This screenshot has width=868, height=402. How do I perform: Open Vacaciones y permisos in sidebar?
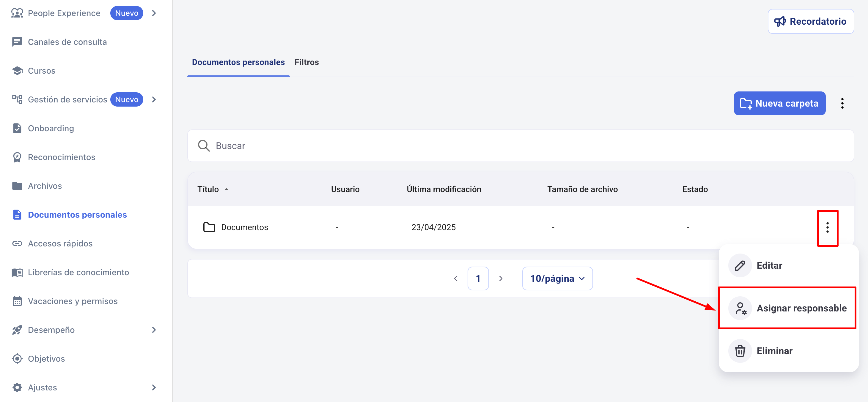pos(73,301)
